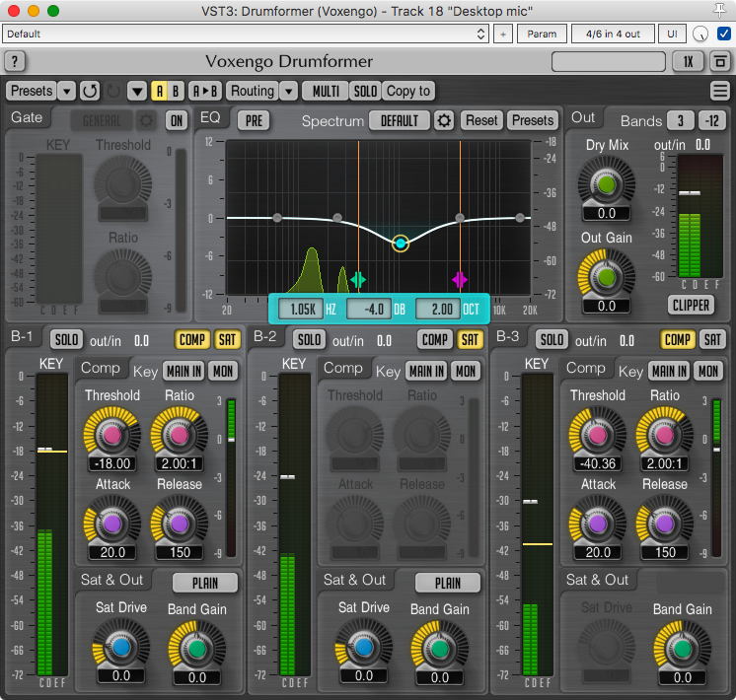This screenshot has width=736, height=700.
Task: Click the B-3 Band Gain knob
Action: pyautogui.click(x=683, y=649)
